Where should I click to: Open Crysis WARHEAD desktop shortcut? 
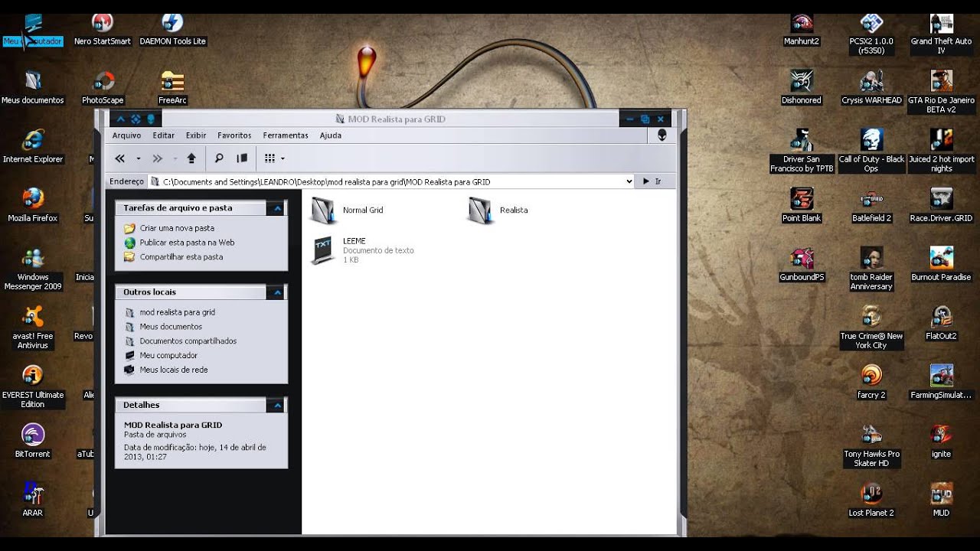click(x=871, y=89)
